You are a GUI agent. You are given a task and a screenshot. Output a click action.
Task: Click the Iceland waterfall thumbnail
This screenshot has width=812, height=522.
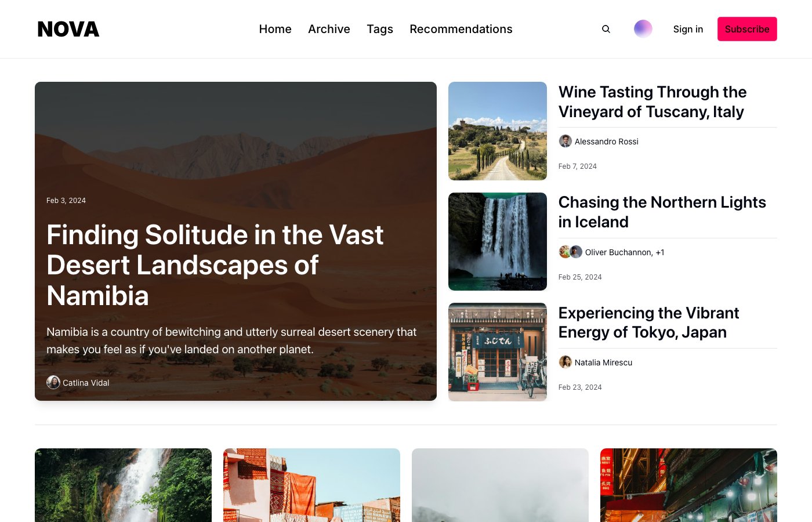click(498, 241)
